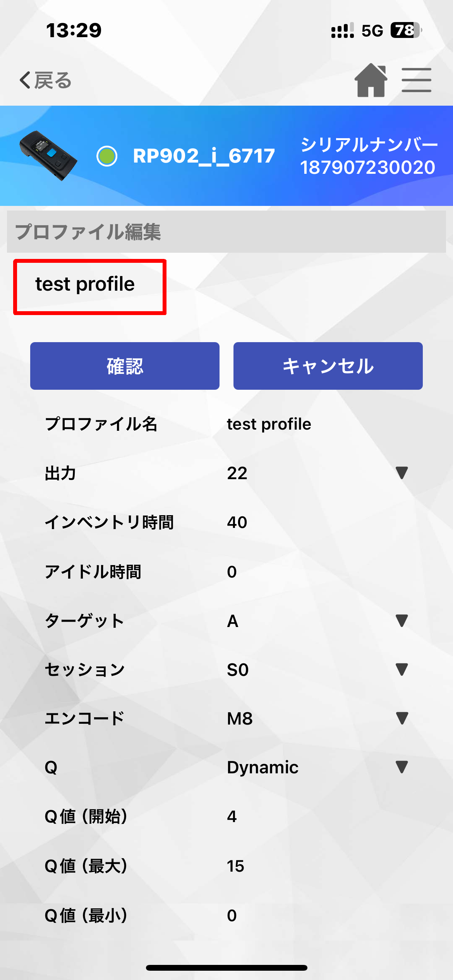Expand the セッション dropdown arrow

point(402,669)
